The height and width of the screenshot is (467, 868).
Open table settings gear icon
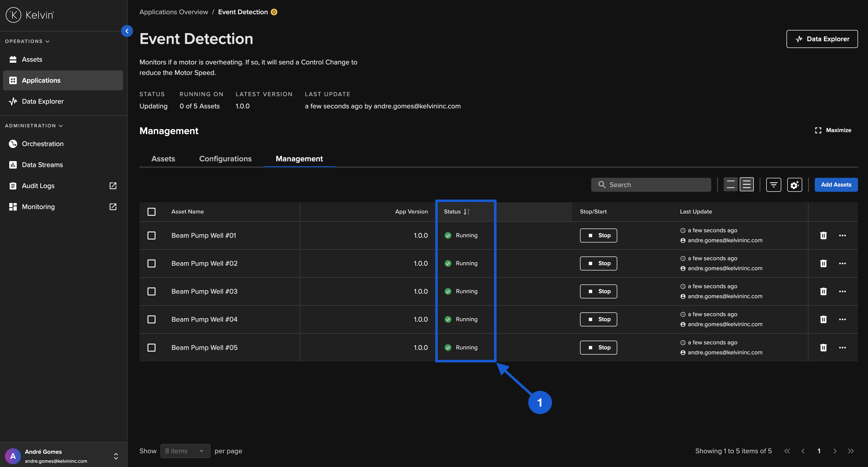pyautogui.click(x=794, y=185)
